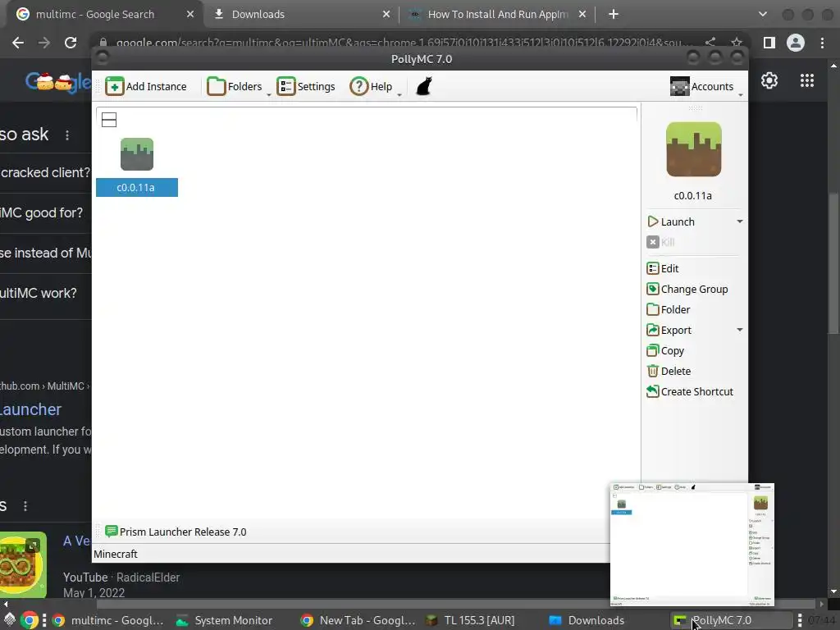Click the c0.0.11a name in the side panel
The image size is (840, 630).
(x=692, y=195)
